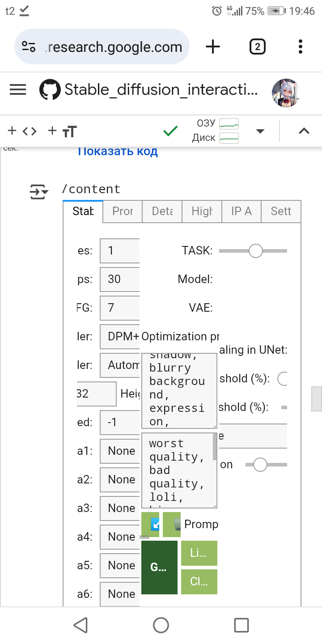This screenshot has height=644, width=322.
Task: Open the browser tab switcher
Action: pyautogui.click(x=257, y=47)
